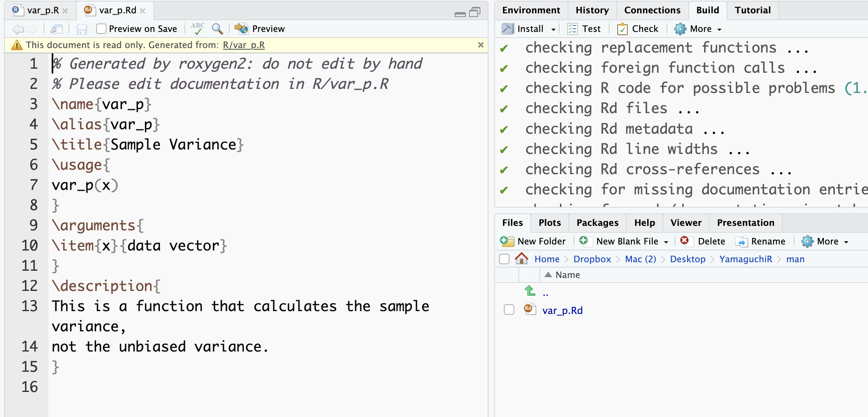Click the New Folder icon in Files
The width and height of the screenshot is (868, 417).
[507, 241]
